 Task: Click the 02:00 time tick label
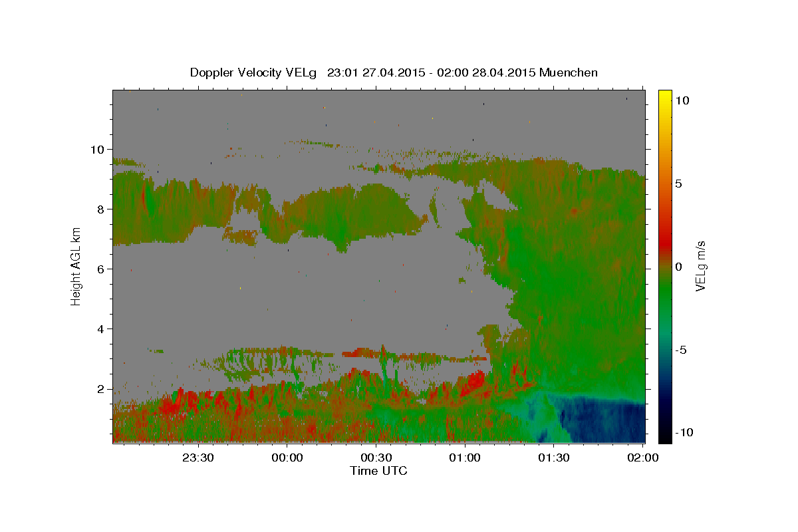(642, 458)
